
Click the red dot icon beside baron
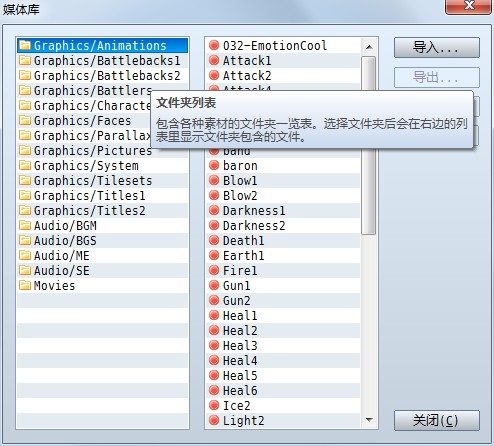[x=214, y=165]
